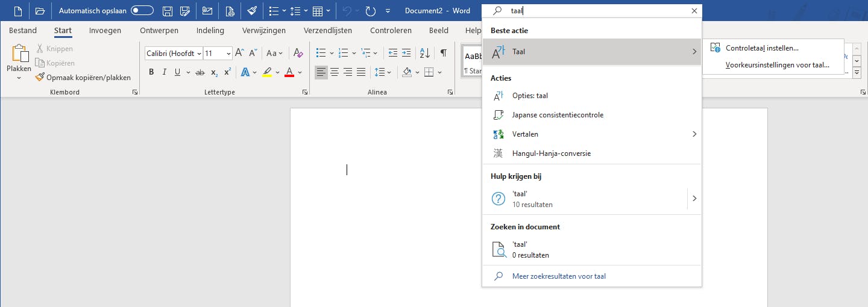
Task: Switch to the Ontwerpen tab
Action: (159, 30)
